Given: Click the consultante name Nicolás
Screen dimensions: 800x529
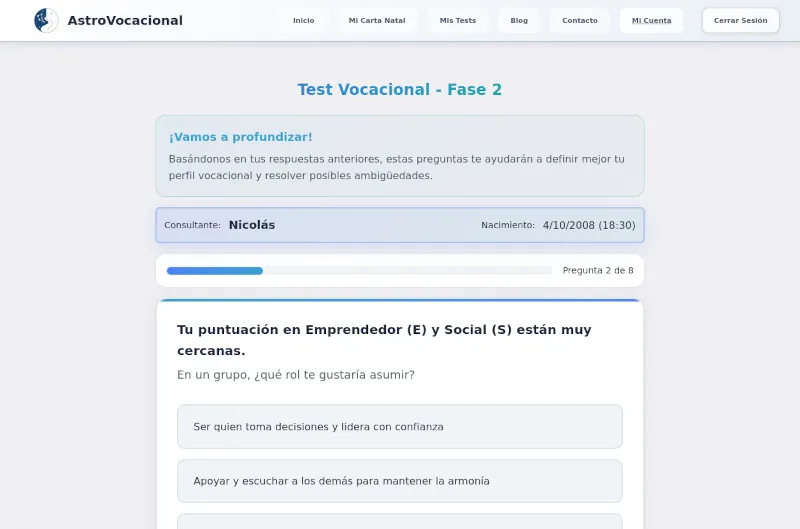Looking at the screenshot, I should point(252,225).
